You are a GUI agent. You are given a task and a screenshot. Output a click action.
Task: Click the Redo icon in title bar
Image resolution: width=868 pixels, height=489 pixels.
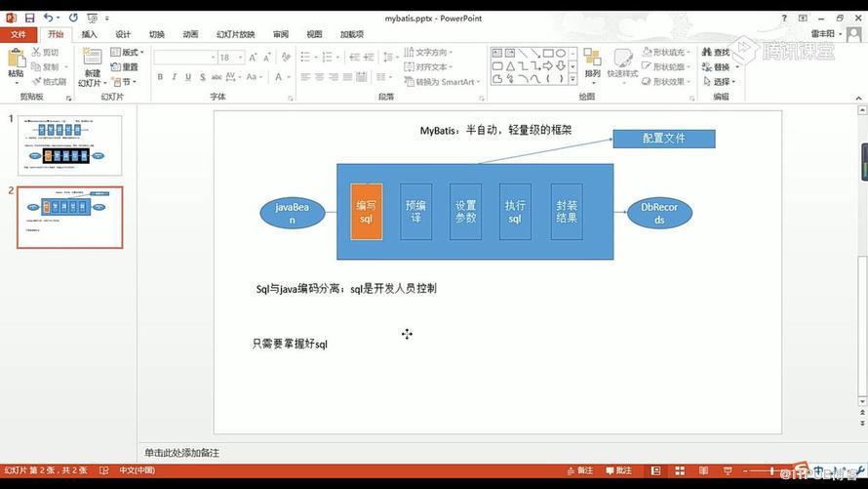coord(73,18)
